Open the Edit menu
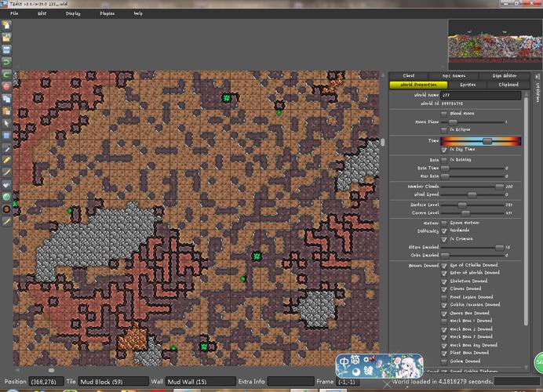 42,13
